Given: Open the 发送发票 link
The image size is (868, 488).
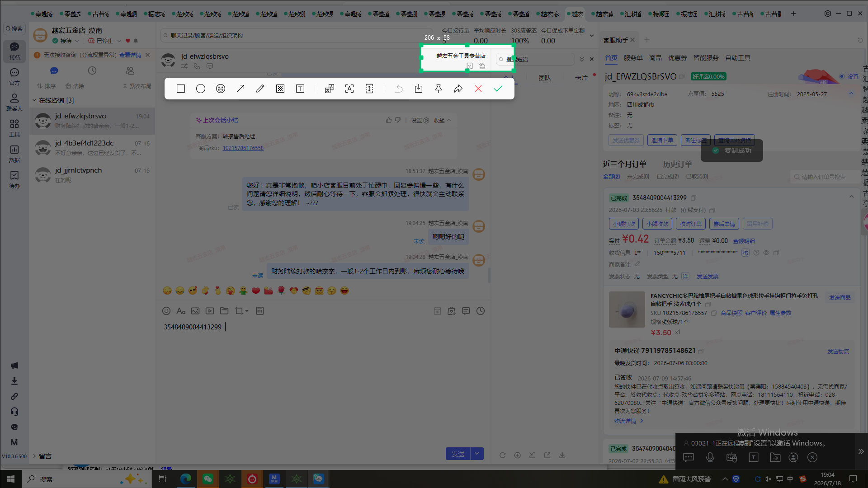Looking at the screenshot, I should 708,277.
